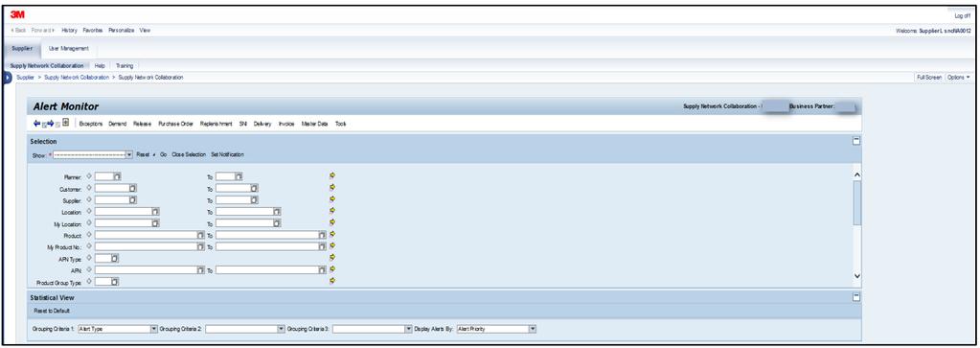The image size is (980, 348).
Task: Click the 3M logo
Action: pyautogui.click(x=17, y=14)
